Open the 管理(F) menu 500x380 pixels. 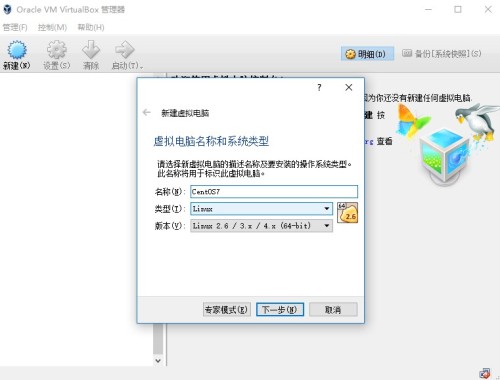coord(15,27)
